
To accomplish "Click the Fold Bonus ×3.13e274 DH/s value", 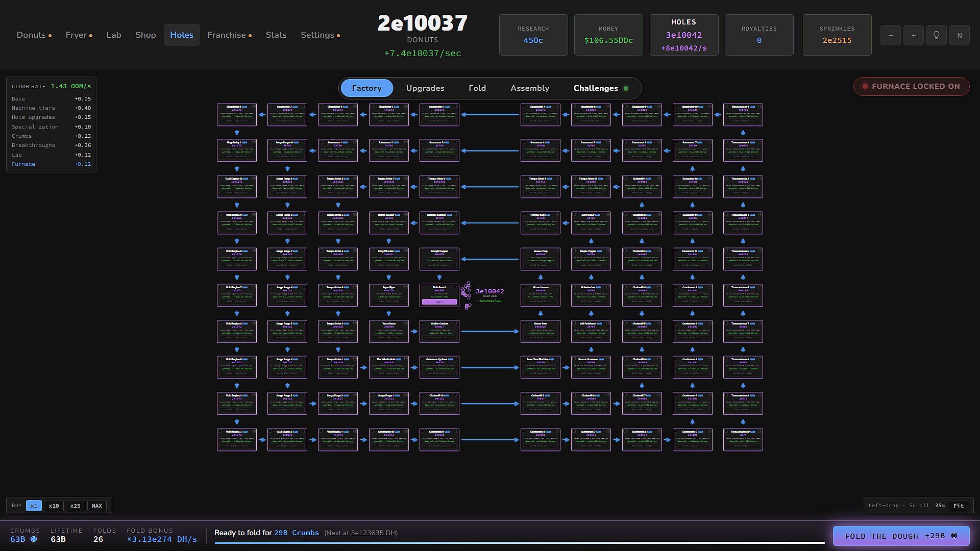I will pyautogui.click(x=162, y=539).
